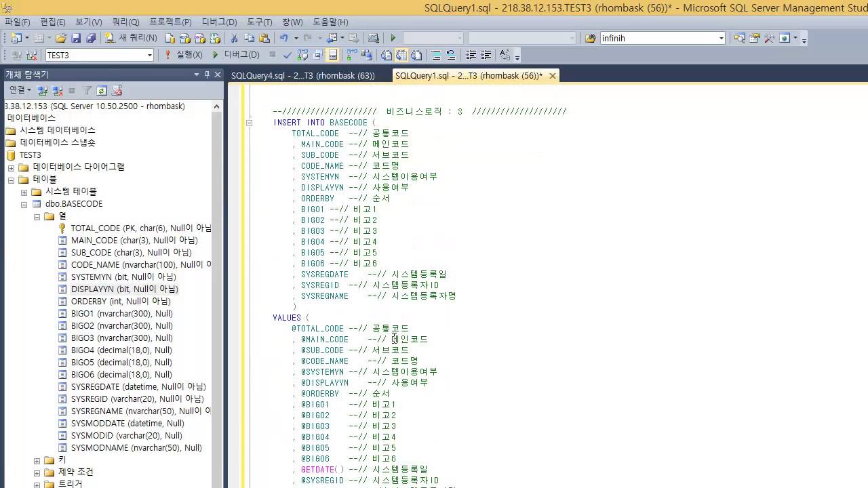Click Object Explorer Connect server icon

coord(42,90)
